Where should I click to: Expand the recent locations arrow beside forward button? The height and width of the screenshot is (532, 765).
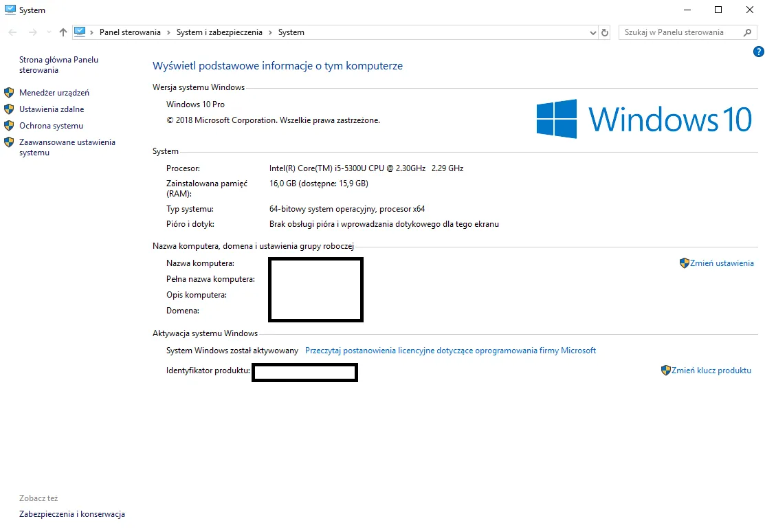click(x=48, y=32)
